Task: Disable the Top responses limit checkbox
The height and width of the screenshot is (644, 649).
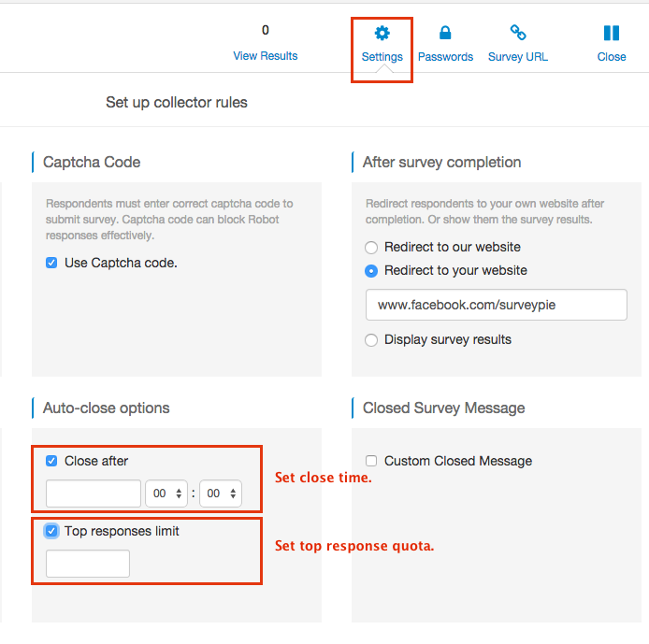Action: click(x=51, y=531)
